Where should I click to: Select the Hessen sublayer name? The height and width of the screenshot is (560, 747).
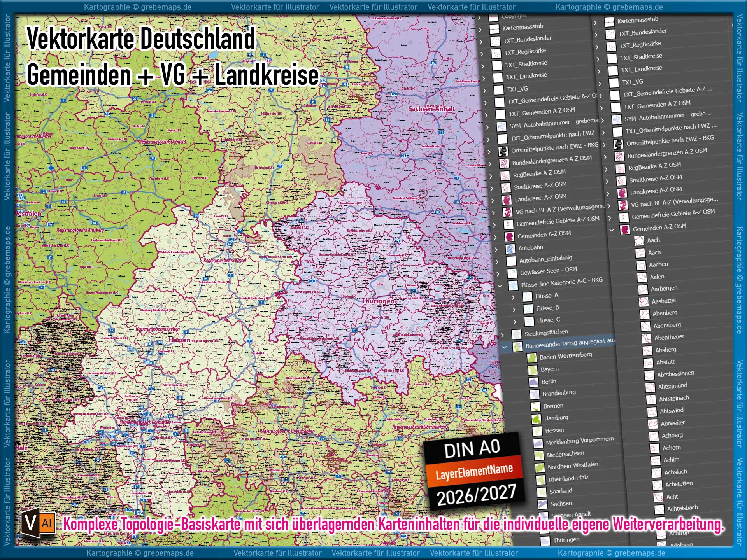click(x=554, y=430)
